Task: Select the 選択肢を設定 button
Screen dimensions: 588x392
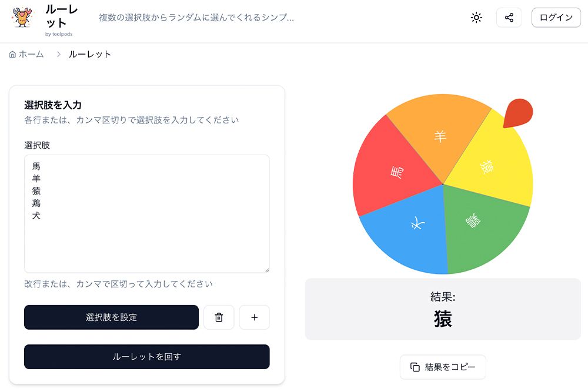Action: click(x=111, y=317)
